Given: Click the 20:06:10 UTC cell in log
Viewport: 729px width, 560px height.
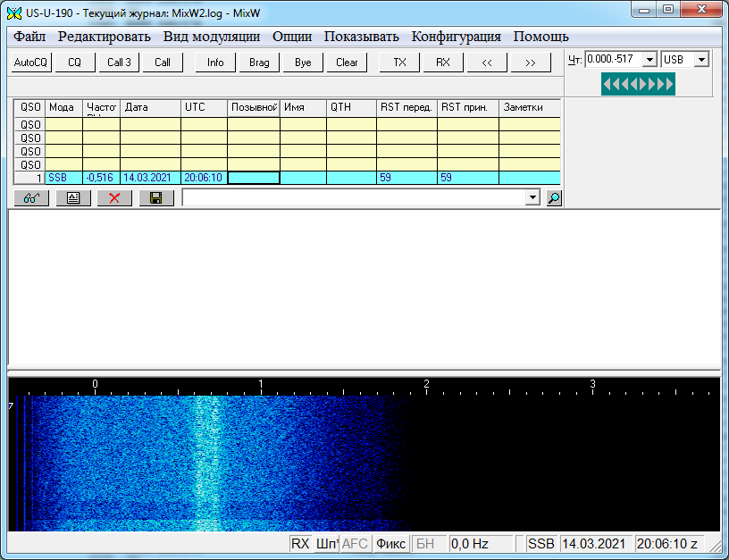Looking at the screenshot, I should tap(204, 178).
